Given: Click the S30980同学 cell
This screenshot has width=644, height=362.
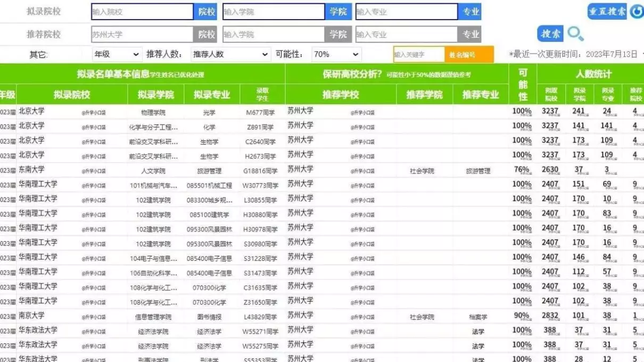Looking at the screenshot, I should click(x=261, y=244).
